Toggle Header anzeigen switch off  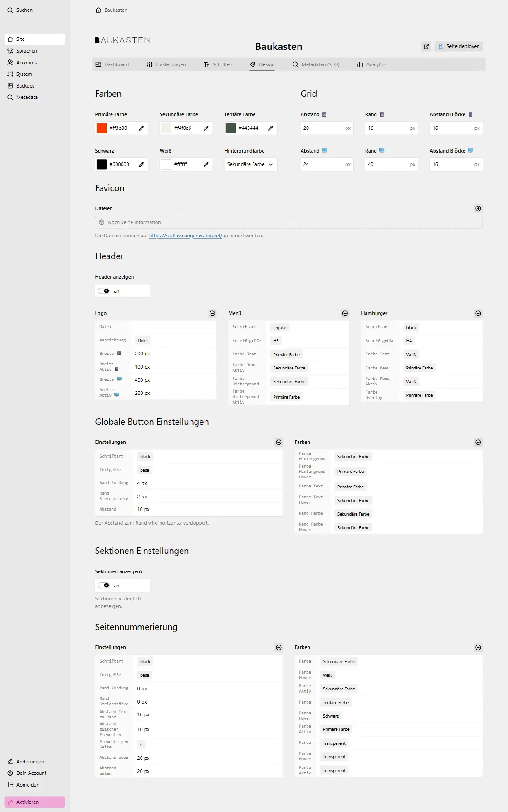point(104,291)
